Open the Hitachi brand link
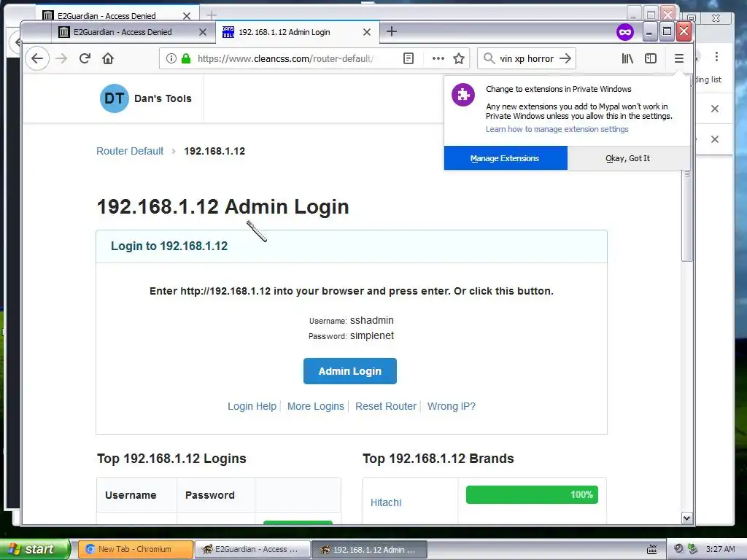Viewport: 747px width, 560px height. [386, 502]
